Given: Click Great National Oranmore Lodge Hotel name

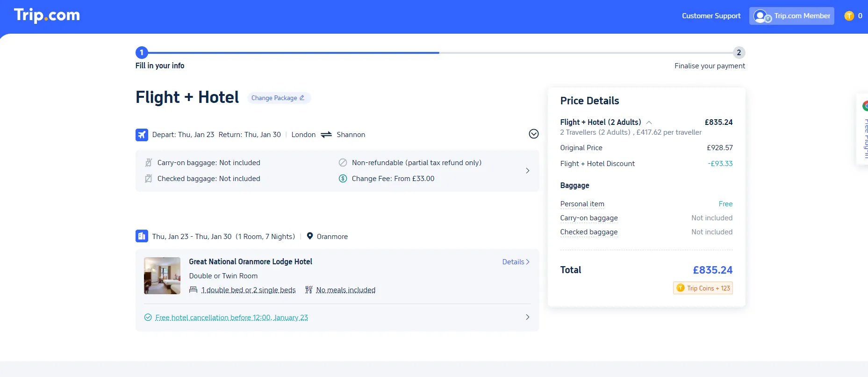Looking at the screenshot, I should tap(251, 262).
